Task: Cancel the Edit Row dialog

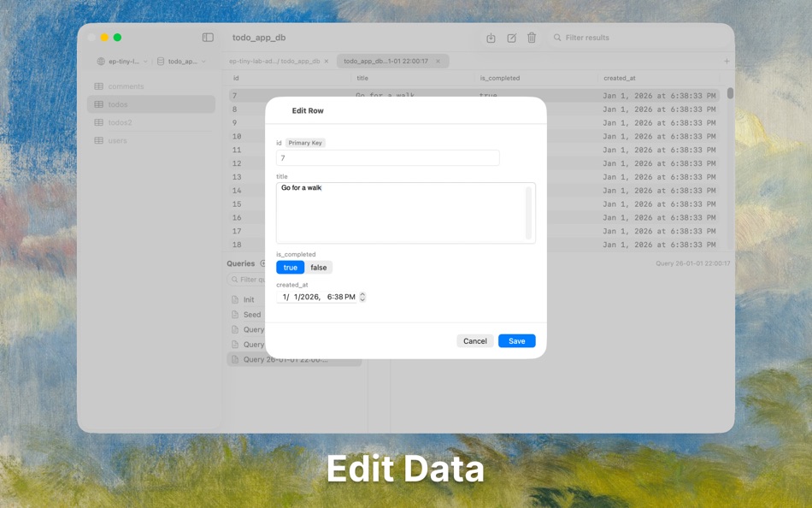Action: point(475,340)
